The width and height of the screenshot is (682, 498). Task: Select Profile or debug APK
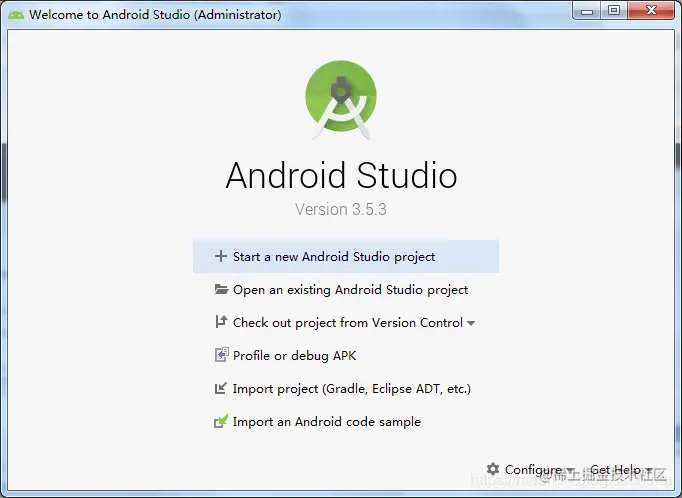coord(294,356)
